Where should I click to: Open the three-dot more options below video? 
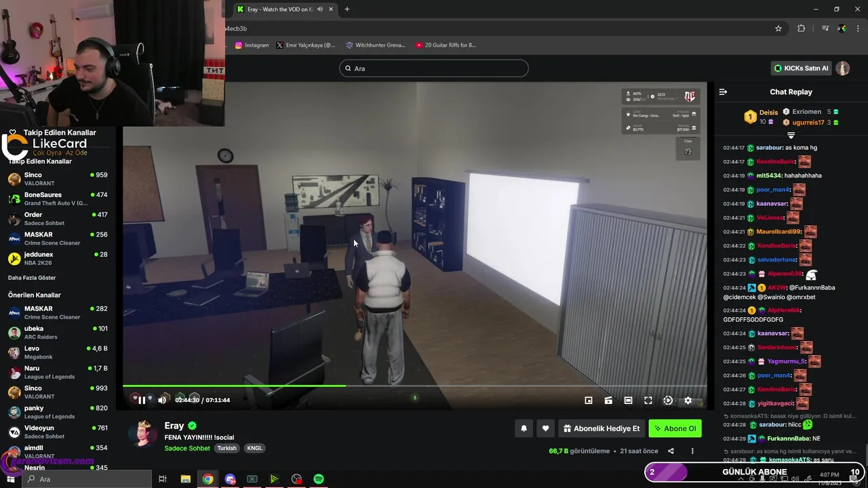(x=692, y=451)
